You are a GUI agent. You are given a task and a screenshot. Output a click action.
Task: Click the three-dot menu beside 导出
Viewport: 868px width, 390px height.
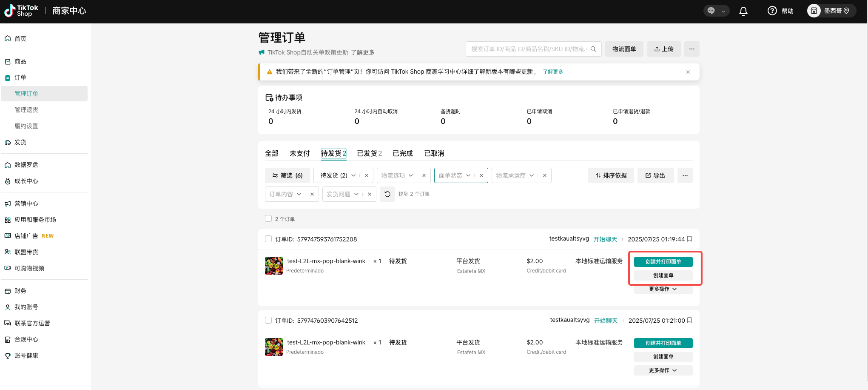[685, 175]
